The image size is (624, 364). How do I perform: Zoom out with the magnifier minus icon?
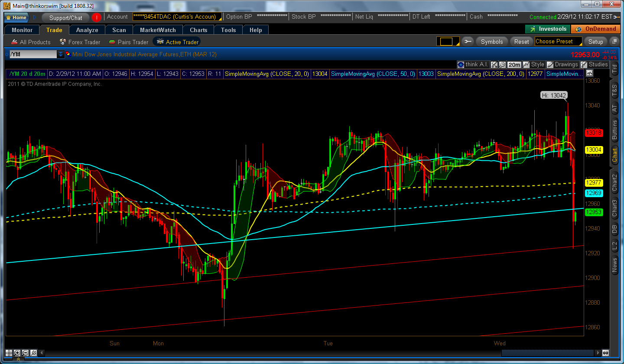click(x=26, y=353)
